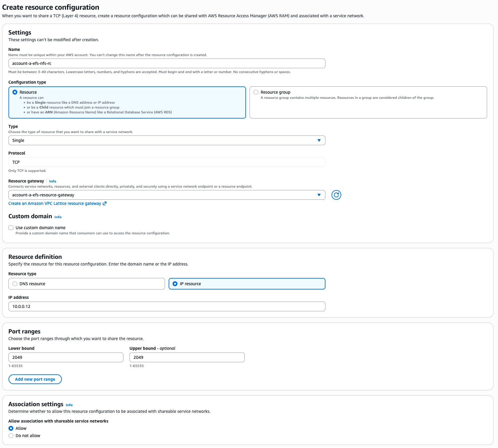Viewport: 498px width, 448px height.
Task: Open Info next to Custom domain
Action: click(x=58, y=217)
